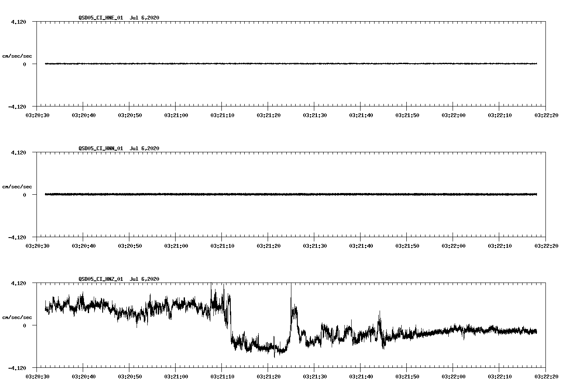Click cm/sec/sec unit label of HNN plot

(x=17, y=187)
